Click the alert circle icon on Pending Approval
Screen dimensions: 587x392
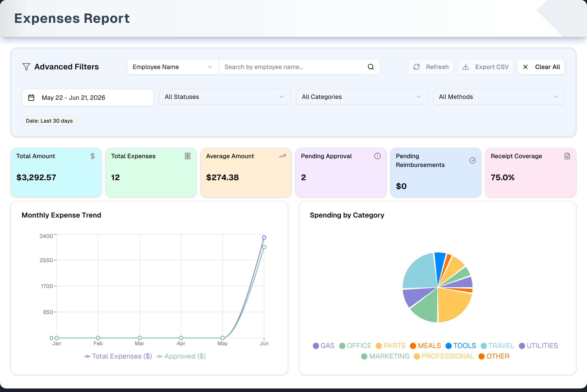pos(377,156)
